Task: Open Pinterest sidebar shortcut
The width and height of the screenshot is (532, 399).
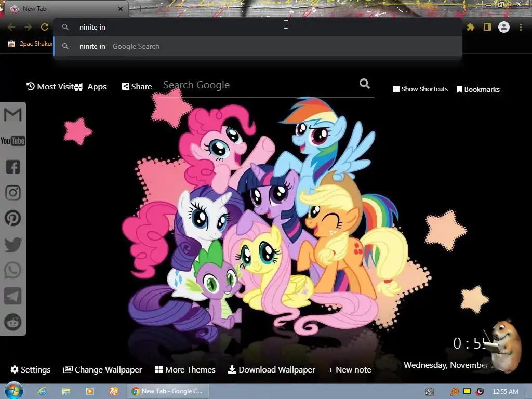Action: pyautogui.click(x=13, y=219)
